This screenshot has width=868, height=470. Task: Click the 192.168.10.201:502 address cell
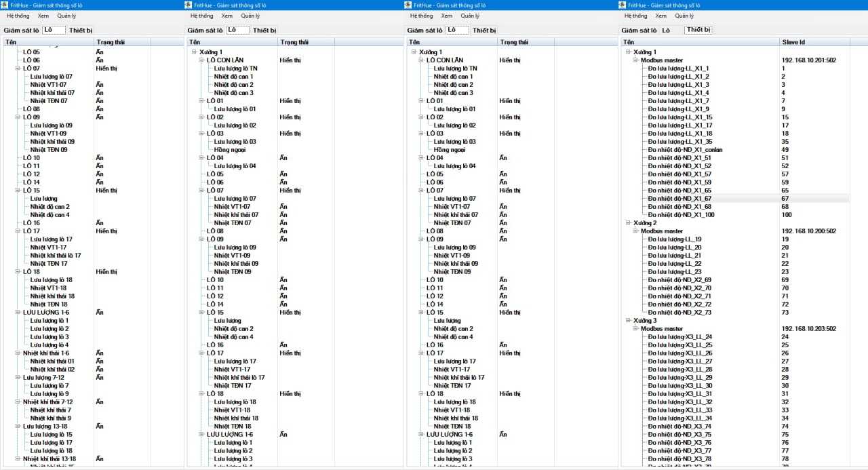[808, 60]
